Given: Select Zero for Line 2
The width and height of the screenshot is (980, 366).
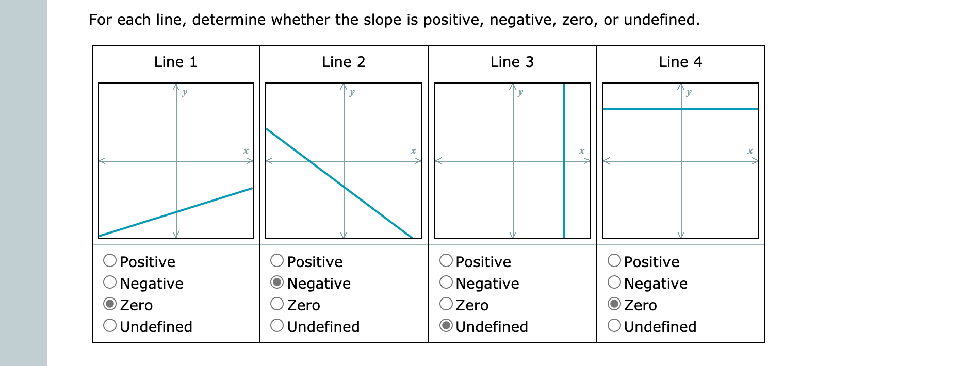Looking at the screenshot, I should point(277,304).
